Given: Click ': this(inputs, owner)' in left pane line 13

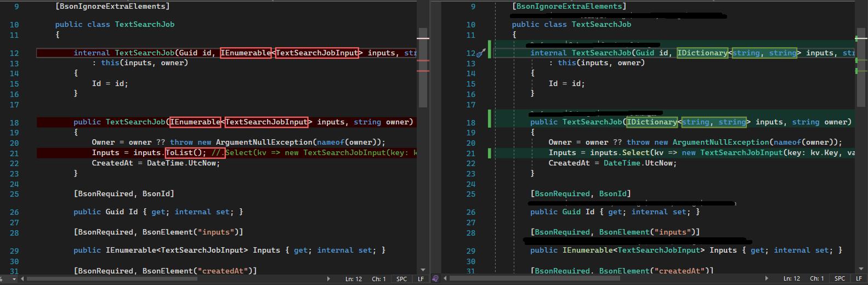Looking at the screenshot, I should 140,63.
